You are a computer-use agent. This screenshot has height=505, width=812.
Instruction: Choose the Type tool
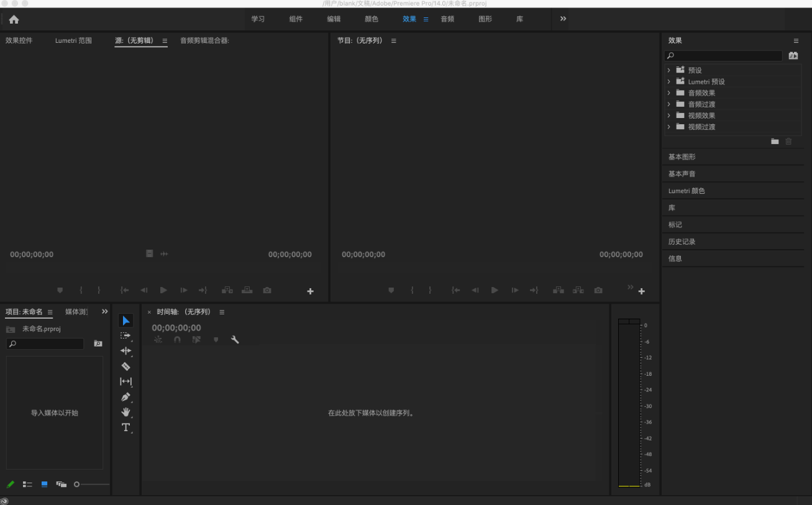click(x=125, y=427)
